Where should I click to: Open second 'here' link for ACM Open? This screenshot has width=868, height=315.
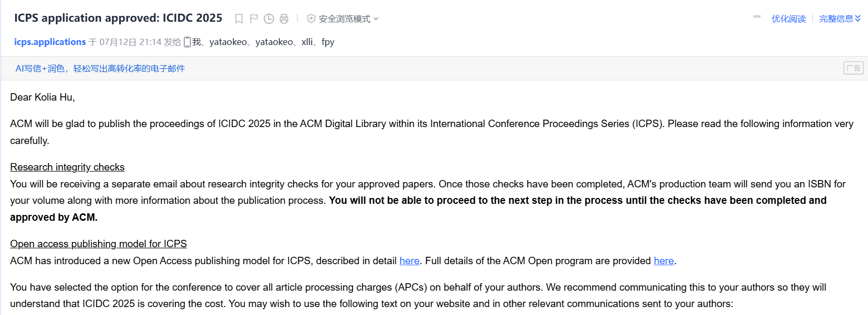[x=663, y=260]
